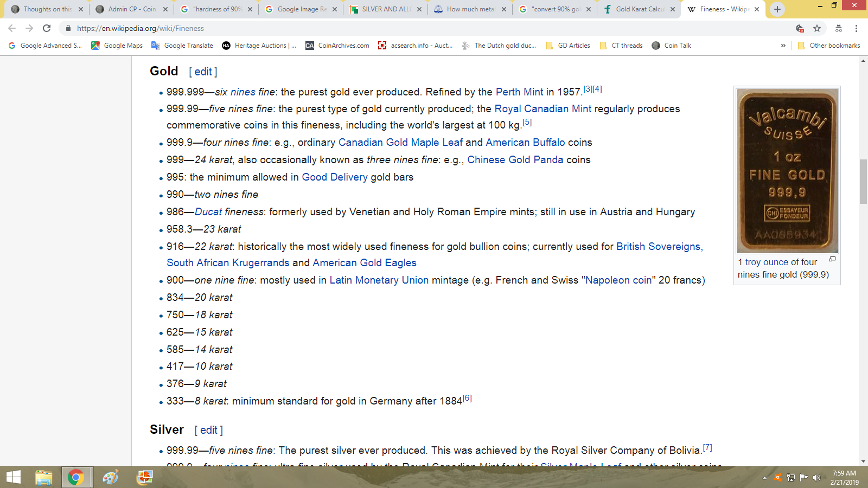
Task: Show hidden bookmarks with double chevron
Action: 783,46
